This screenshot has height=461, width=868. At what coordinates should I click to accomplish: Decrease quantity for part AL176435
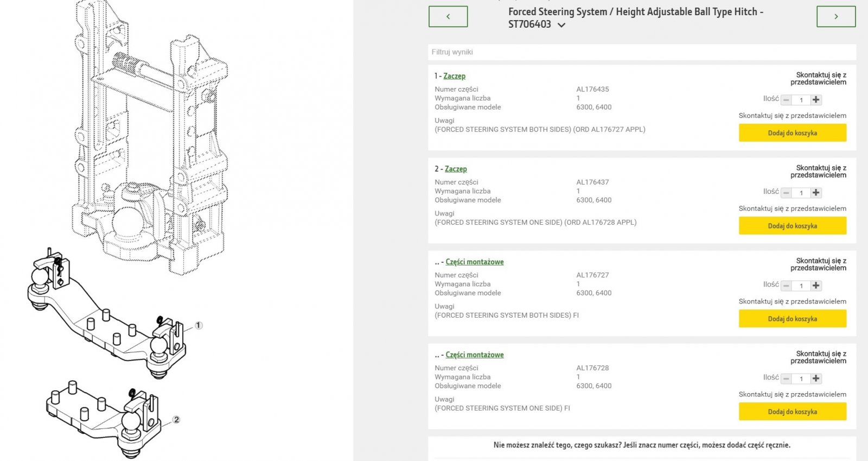786,100
